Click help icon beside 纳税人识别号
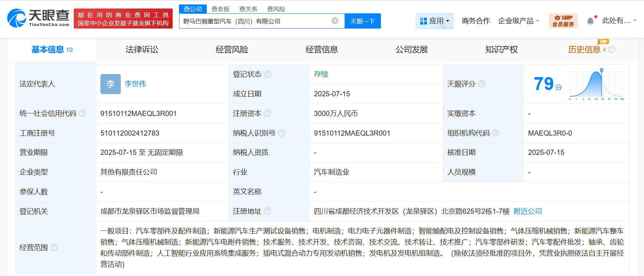This screenshot has width=644, height=276. (x=282, y=133)
